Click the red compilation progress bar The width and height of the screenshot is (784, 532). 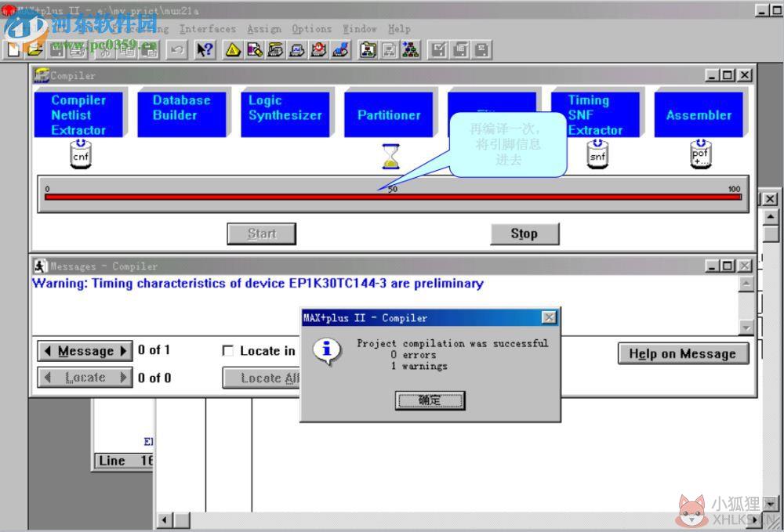pyautogui.click(x=393, y=197)
